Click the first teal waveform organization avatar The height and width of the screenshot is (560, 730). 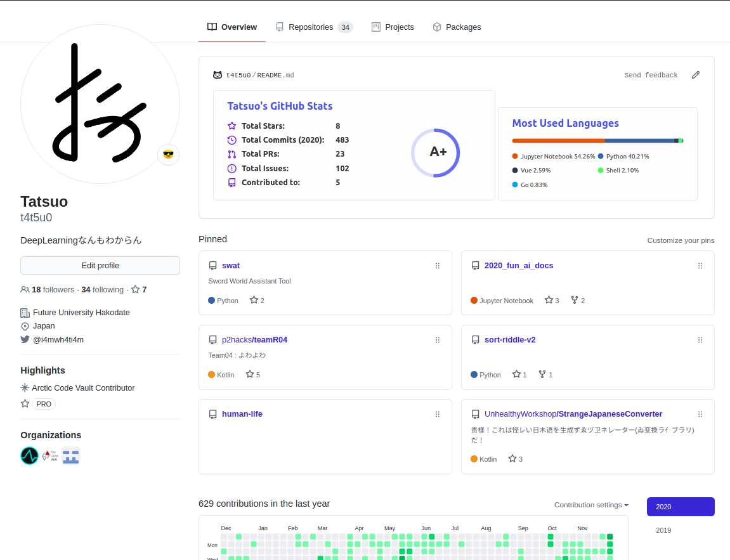click(29, 456)
